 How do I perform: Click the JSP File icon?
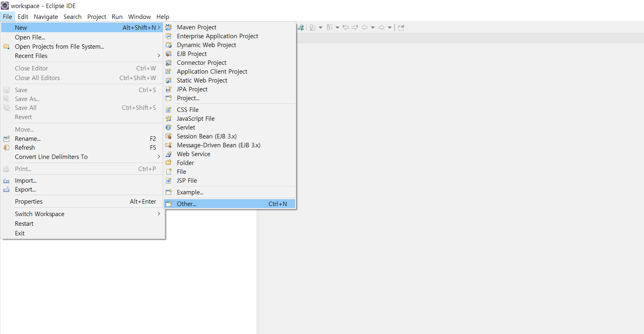click(x=169, y=180)
